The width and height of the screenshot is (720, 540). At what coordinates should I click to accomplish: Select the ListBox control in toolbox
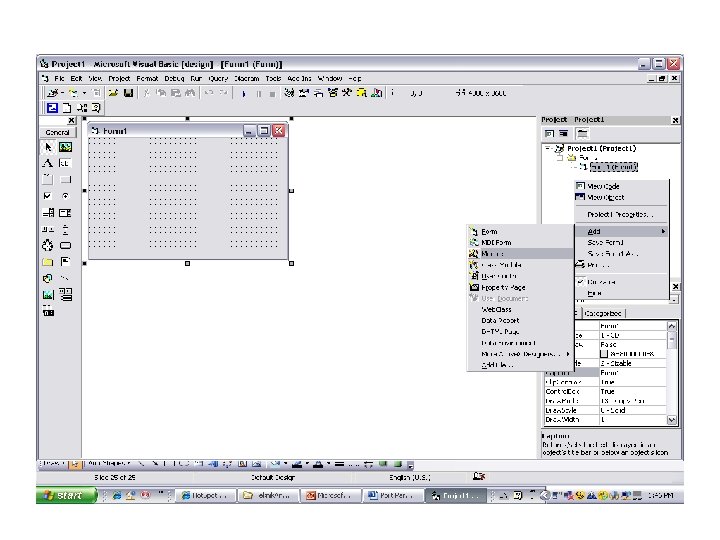pyautogui.click(x=65, y=213)
